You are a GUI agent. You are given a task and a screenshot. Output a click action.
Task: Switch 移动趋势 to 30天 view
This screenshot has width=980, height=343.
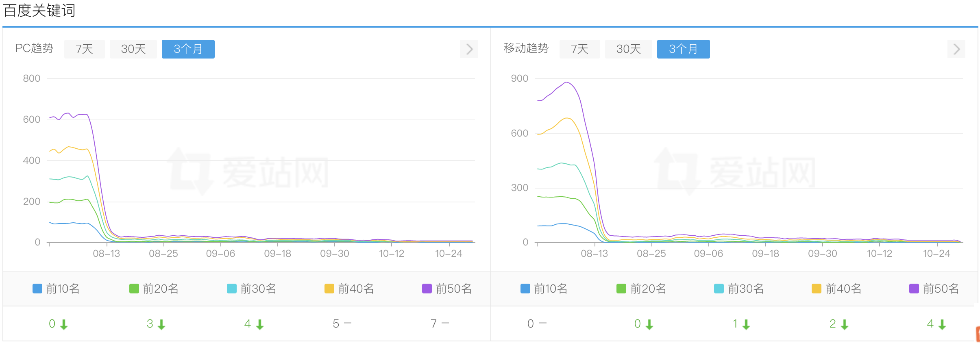[x=629, y=49]
